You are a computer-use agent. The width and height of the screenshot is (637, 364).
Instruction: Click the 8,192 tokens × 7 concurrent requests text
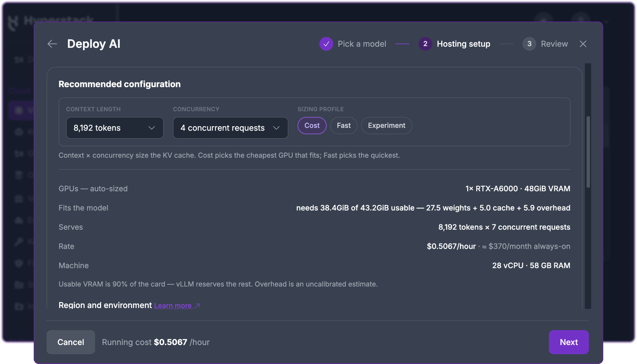click(504, 227)
